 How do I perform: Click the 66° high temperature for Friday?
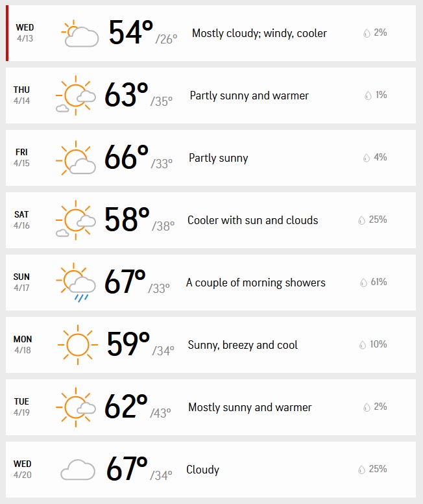127,157
